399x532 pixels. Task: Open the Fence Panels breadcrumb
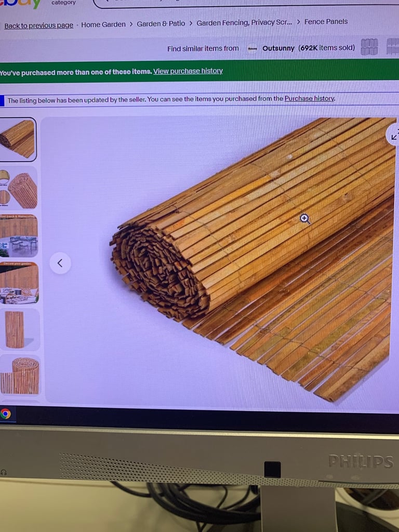pos(326,22)
